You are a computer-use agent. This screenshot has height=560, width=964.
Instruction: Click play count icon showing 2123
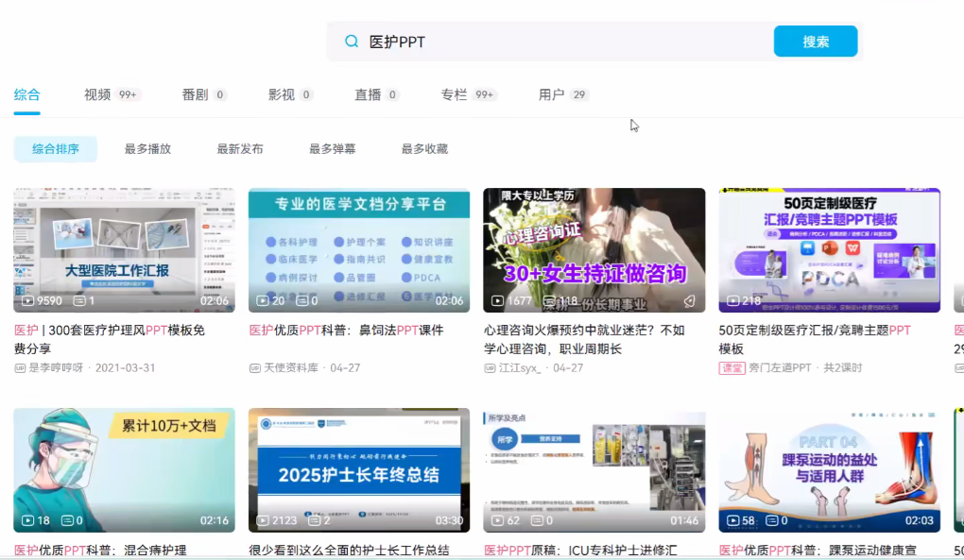coord(263,520)
